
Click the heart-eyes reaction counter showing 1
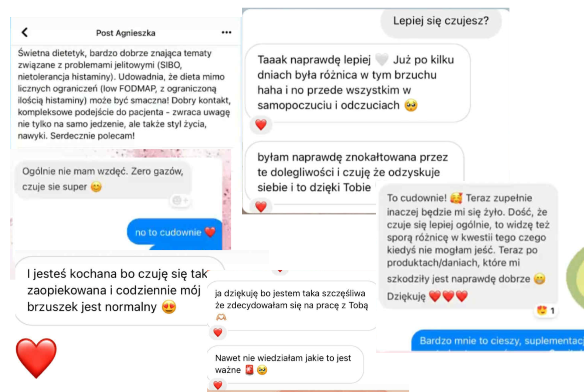(x=546, y=311)
